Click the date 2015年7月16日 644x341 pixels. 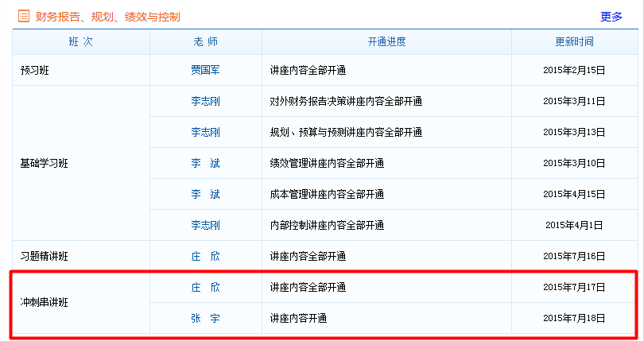pos(574,256)
